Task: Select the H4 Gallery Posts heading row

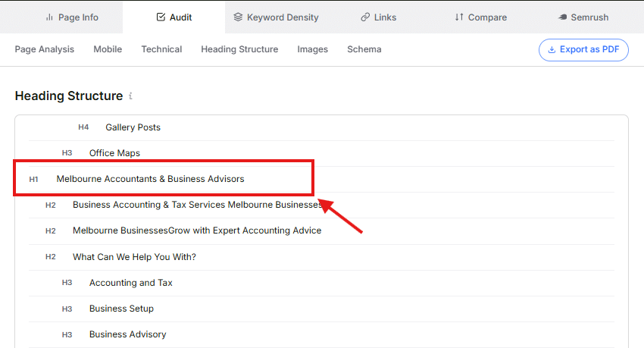Action: [x=321, y=127]
